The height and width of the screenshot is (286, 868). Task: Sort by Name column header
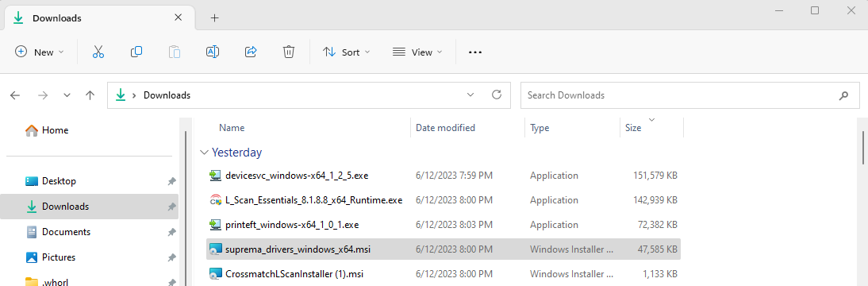(232, 128)
